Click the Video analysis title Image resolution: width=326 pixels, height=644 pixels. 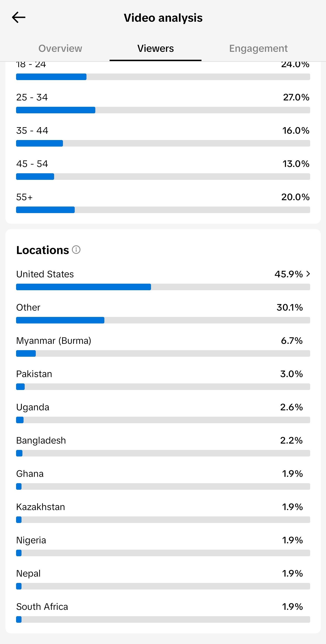[163, 18]
